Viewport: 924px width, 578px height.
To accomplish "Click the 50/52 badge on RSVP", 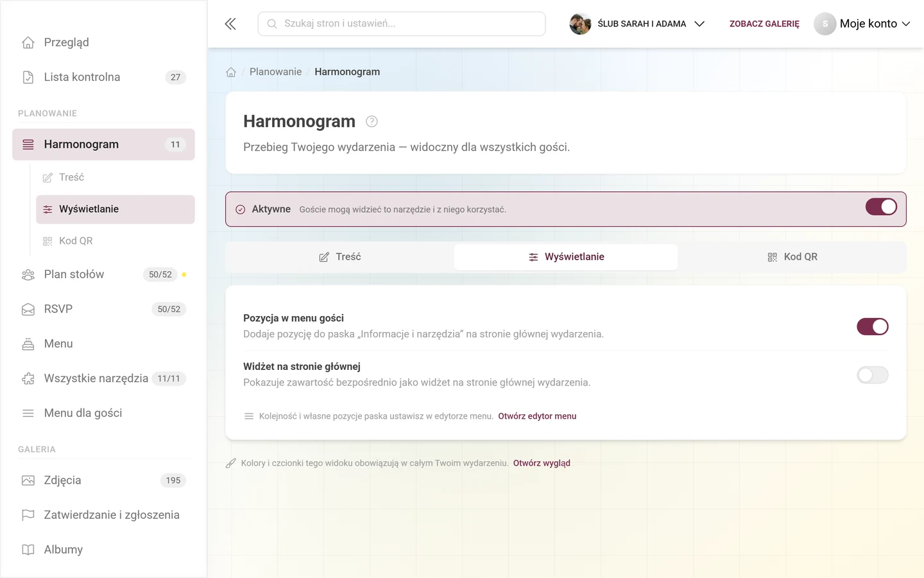I will pyautogui.click(x=169, y=309).
